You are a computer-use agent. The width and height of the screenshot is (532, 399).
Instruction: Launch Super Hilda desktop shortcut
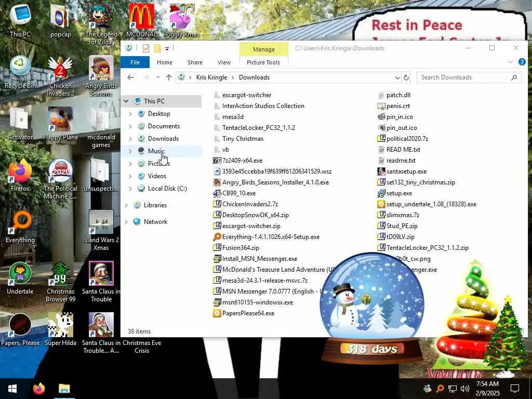60,329
